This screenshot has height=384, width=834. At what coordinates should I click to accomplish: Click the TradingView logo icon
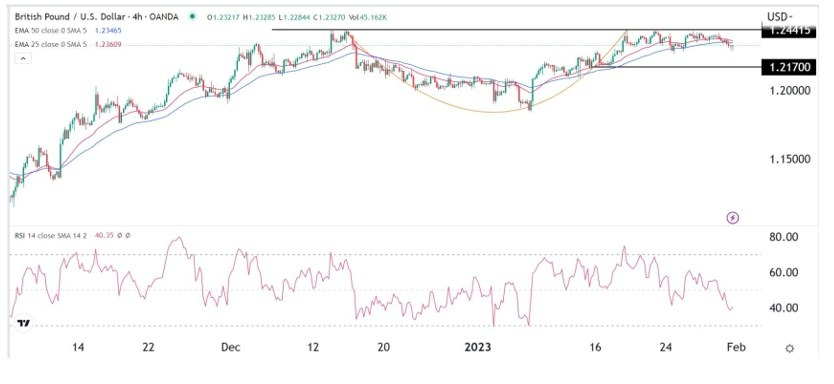(23, 323)
